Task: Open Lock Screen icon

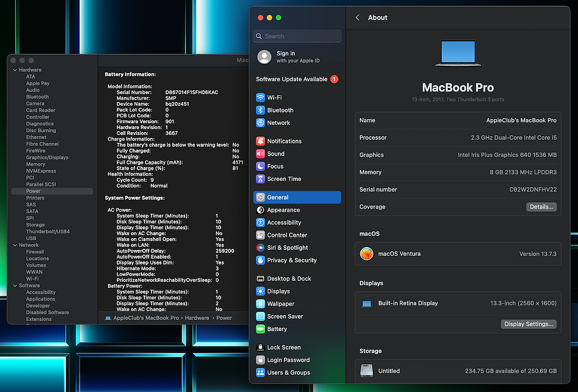Action: point(260,347)
